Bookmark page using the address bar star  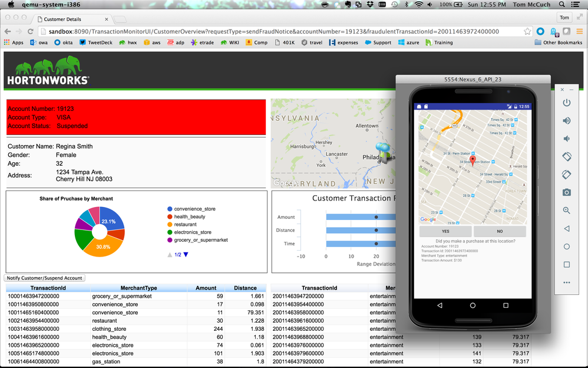click(527, 32)
